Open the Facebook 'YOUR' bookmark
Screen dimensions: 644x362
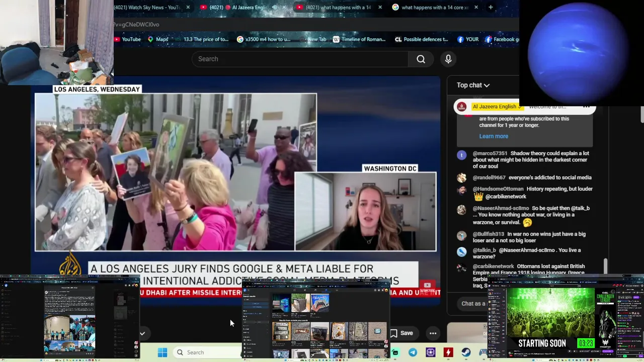[x=468, y=39]
